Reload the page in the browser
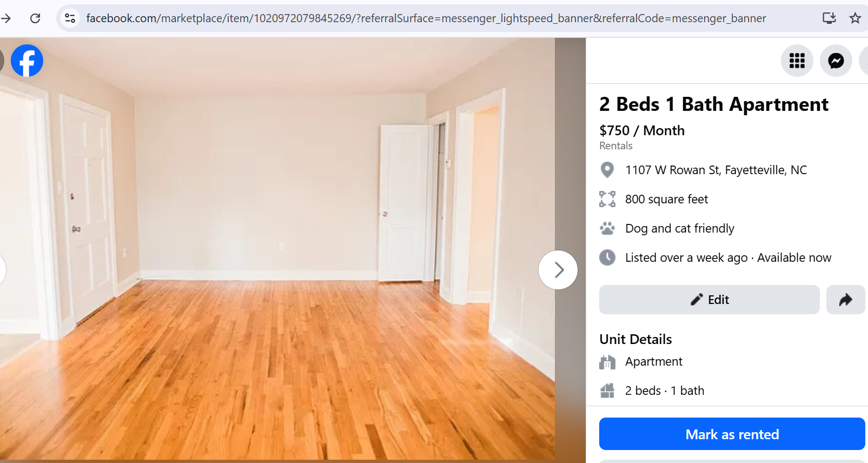Screen dimensions: 868x463 [35, 18]
